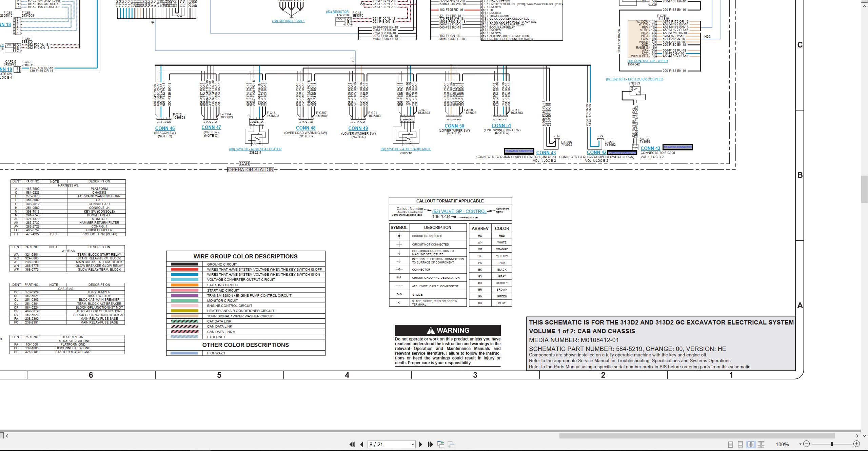Click the WARNING banner heading
This screenshot has width=868, height=451.
pos(448,330)
